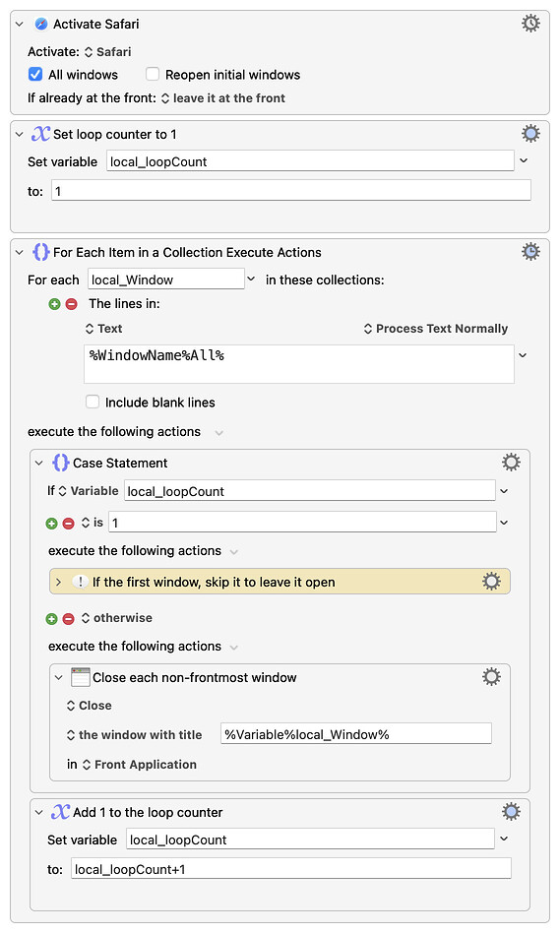The height and width of the screenshot is (933, 560).
Task: Click the 'is' value field containing 1
Action: tap(302, 523)
